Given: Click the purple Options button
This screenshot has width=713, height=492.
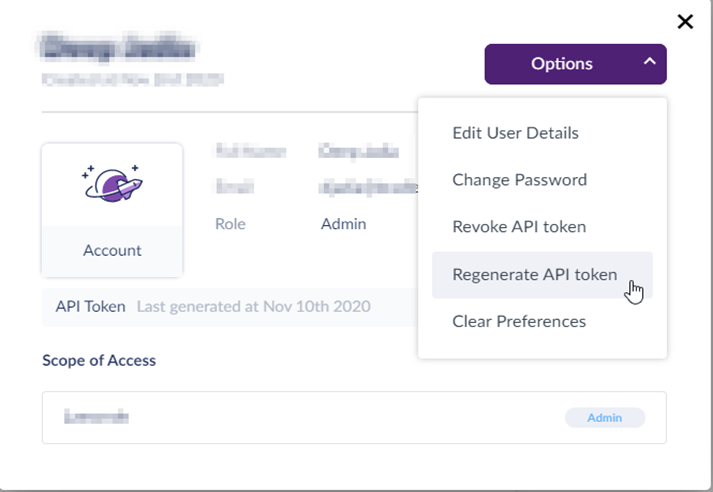Looking at the screenshot, I should [x=561, y=64].
